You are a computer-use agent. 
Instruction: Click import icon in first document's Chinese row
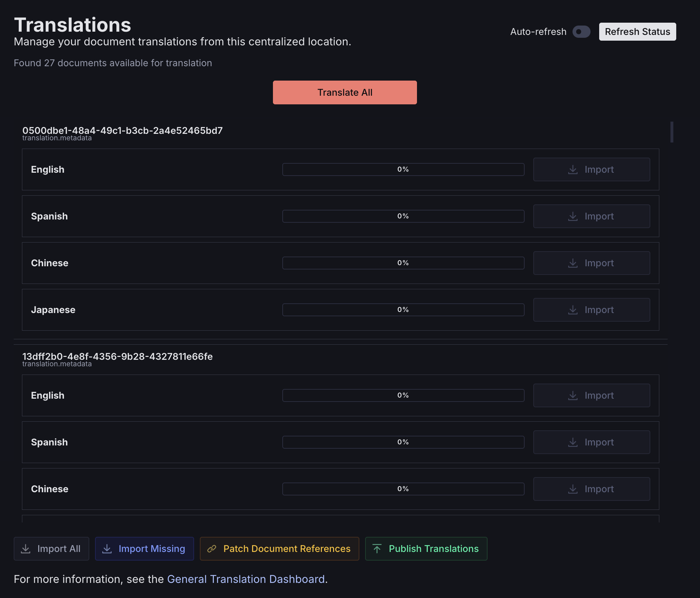tap(573, 263)
